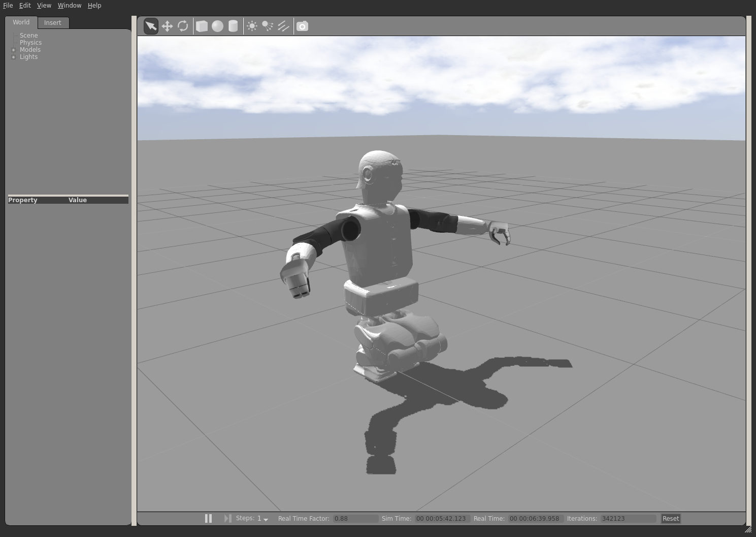This screenshot has width=756, height=537.
Task: Insert a sphere shape
Action: click(217, 26)
